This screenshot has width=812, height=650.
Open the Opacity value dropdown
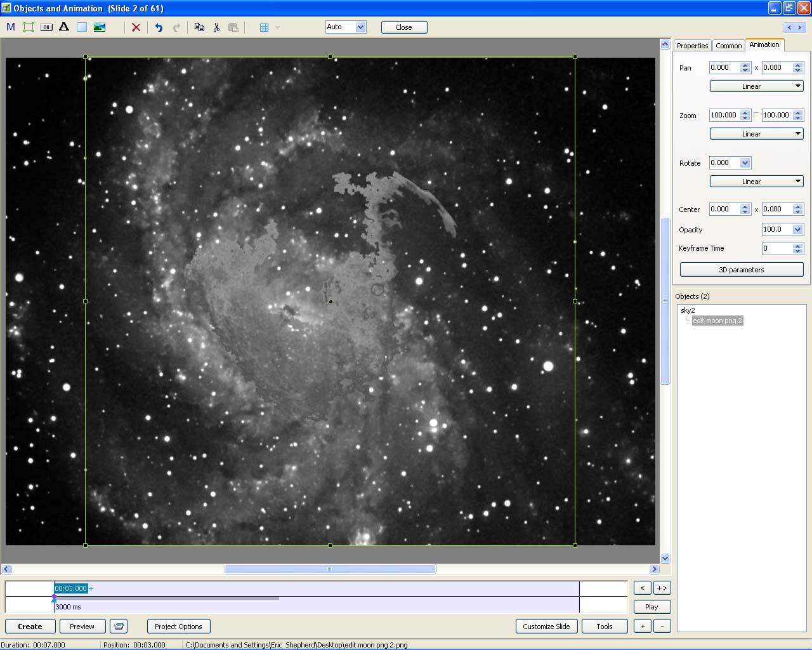click(x=797, y=229)
